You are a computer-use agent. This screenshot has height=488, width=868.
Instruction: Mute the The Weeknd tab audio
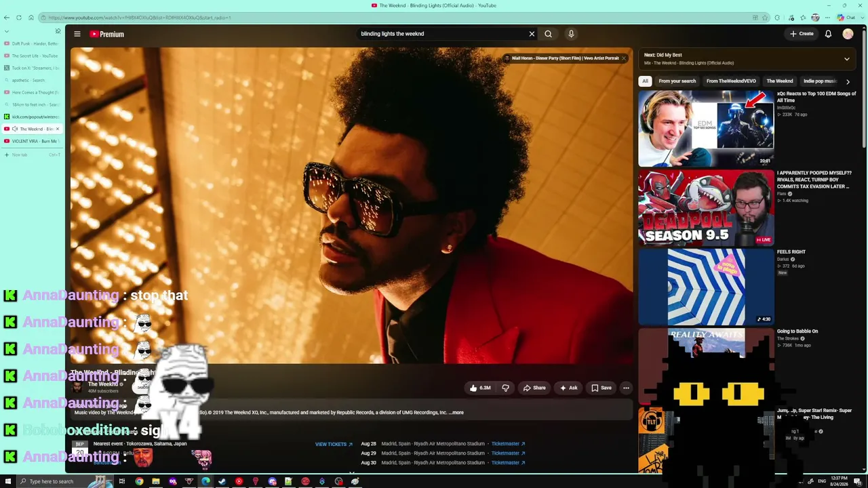tap(14, 129)
